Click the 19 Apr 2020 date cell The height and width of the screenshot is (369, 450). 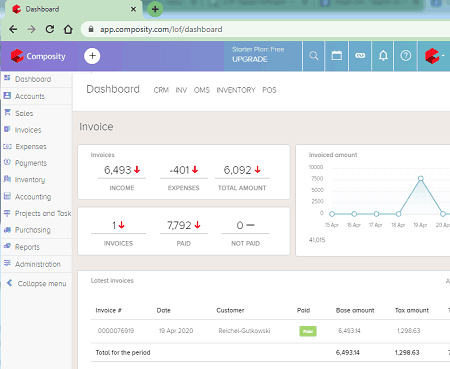176,331
